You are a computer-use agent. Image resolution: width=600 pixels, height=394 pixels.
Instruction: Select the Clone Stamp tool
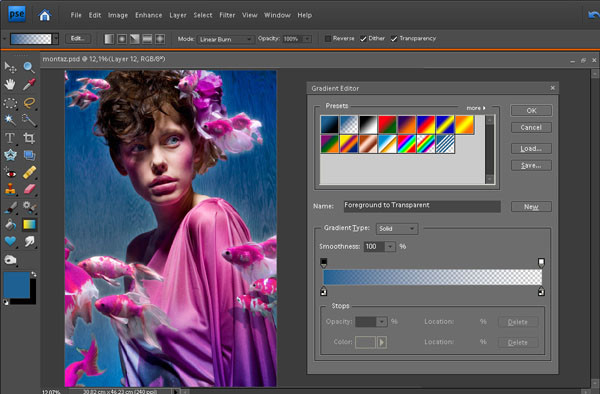tap(10, 189)
